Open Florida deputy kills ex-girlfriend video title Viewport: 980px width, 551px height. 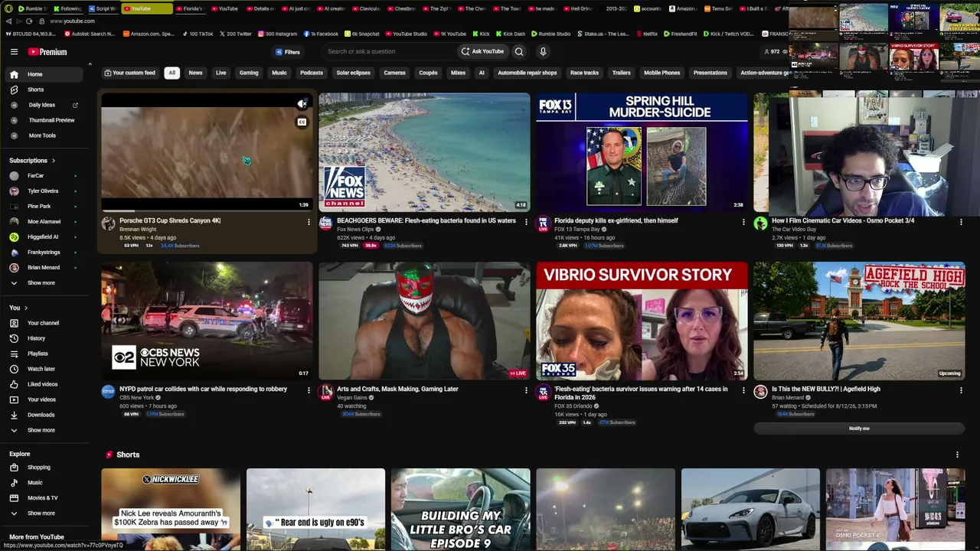616,220
